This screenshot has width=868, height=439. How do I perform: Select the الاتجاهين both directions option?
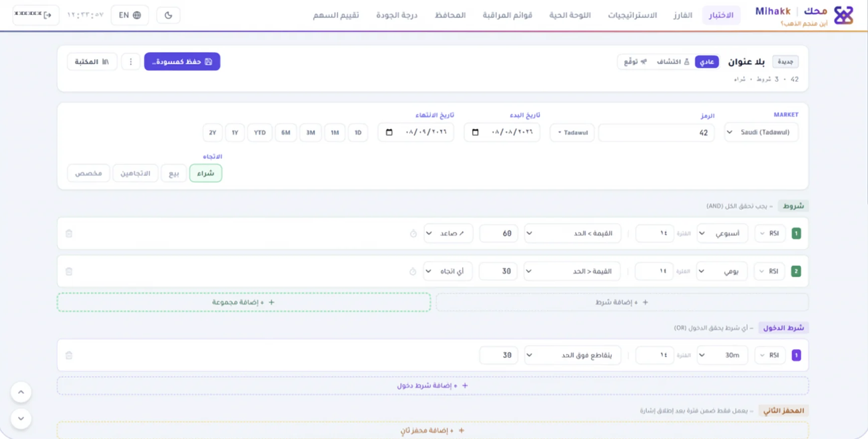pyautogui.click(x=135, y=173)
